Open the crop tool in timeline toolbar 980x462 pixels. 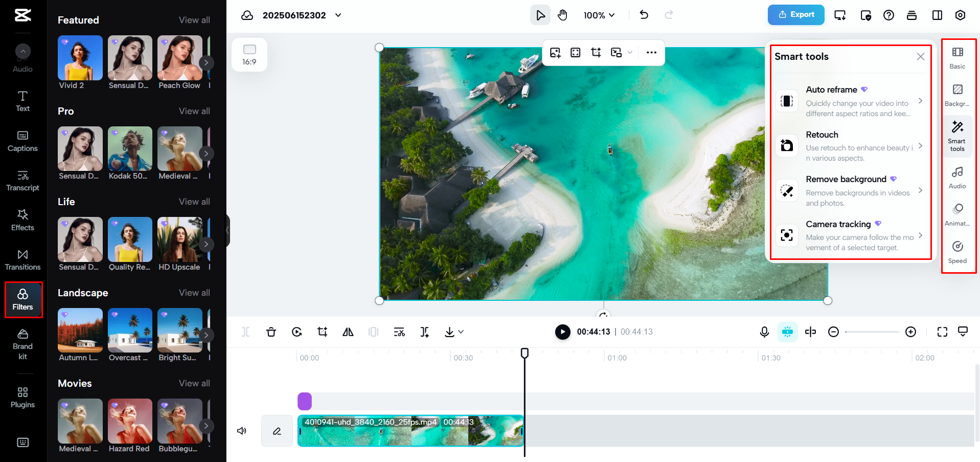322,332
